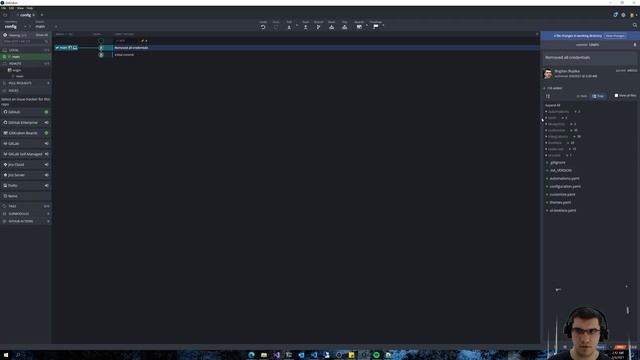Click the Undo toolbar icon
Image resolution: width=640 pixels, height=360 pixels.
point(263,27)
